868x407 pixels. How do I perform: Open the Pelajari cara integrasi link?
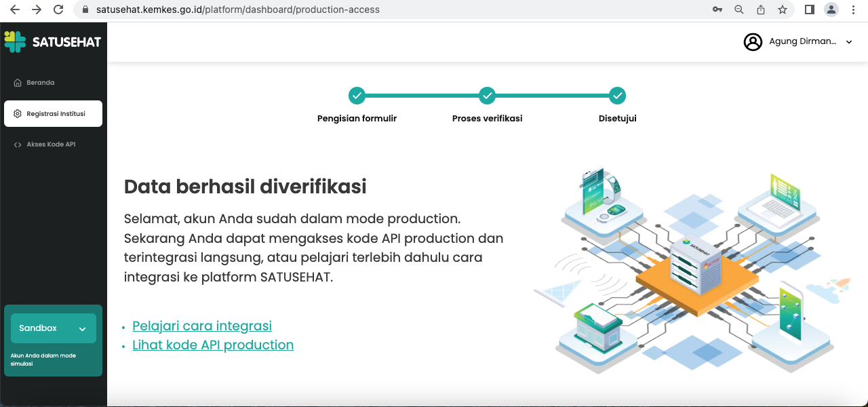coord(202,326)
